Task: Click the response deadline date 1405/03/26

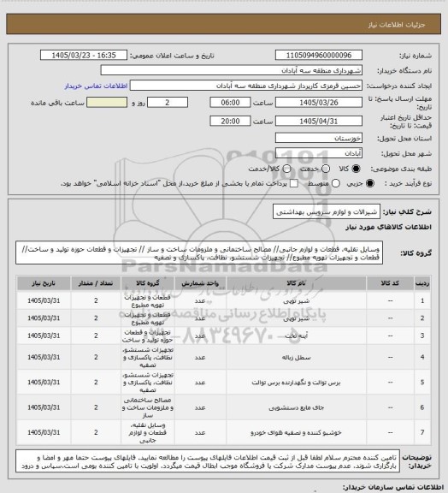Action: 319,103
